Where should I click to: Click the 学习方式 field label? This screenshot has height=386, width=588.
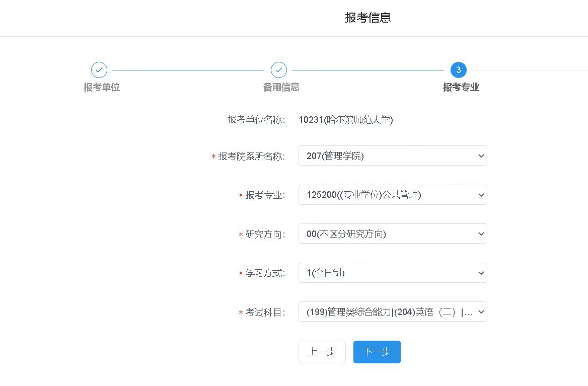(265, 273)
